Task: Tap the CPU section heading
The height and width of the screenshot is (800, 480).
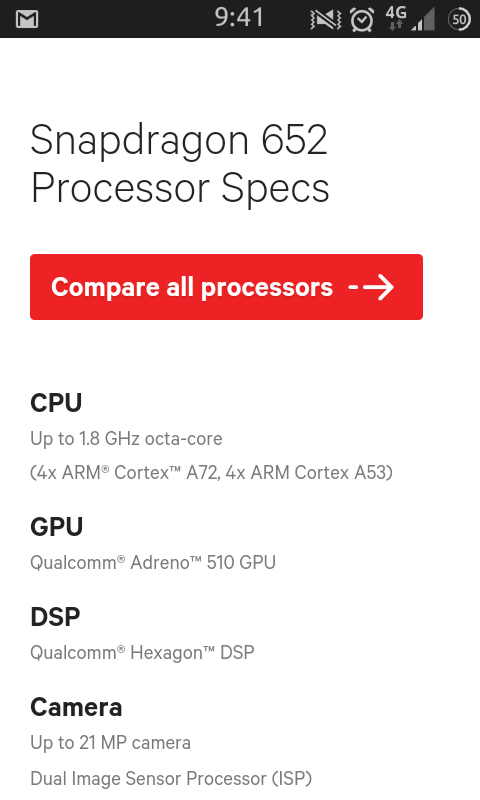Action: pyautogui.click(x=56, y=403)
